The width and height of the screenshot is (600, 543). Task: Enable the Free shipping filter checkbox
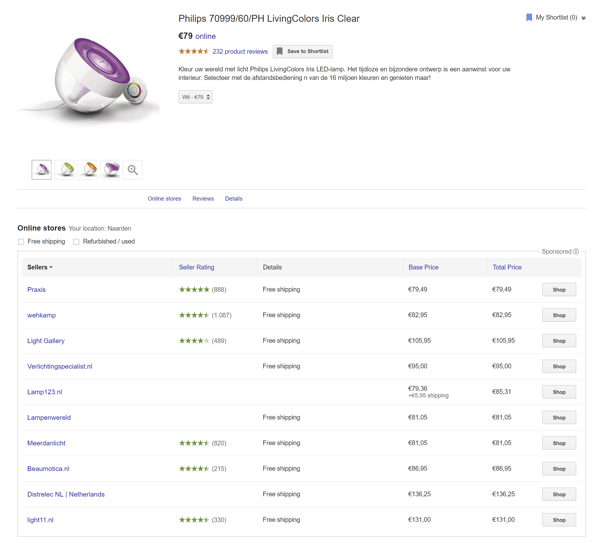(x=21, y=242)
